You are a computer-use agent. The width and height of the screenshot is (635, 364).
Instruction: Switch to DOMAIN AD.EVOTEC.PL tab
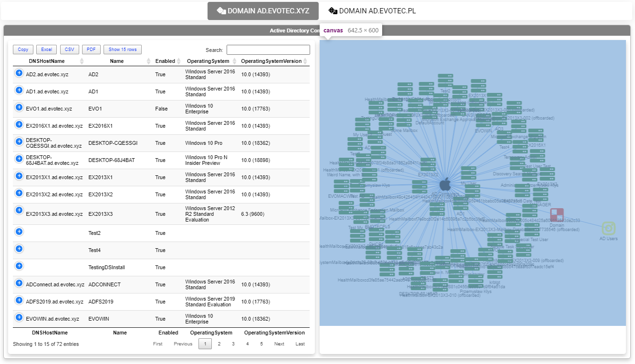373,10
